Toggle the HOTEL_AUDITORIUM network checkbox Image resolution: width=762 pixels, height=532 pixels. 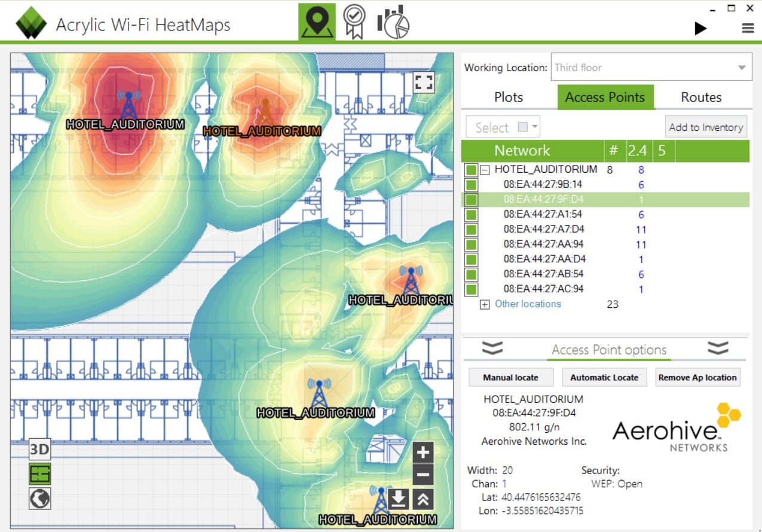(x=471, y=169)
